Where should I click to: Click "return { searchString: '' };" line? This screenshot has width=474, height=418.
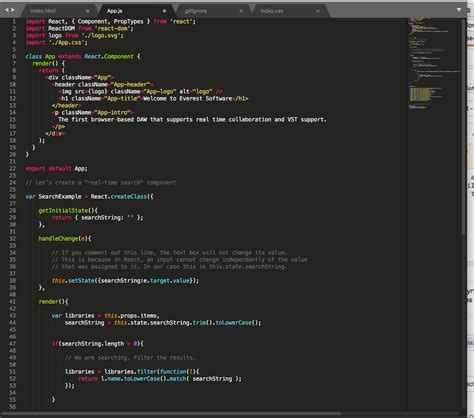(97, 217)
